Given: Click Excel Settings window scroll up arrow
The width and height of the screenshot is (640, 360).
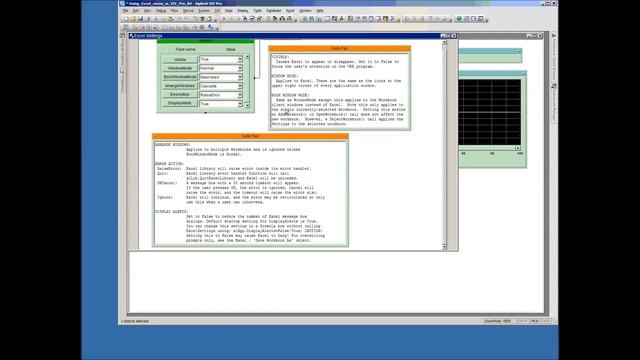Looking at the screenshot, I should point(444,42).
